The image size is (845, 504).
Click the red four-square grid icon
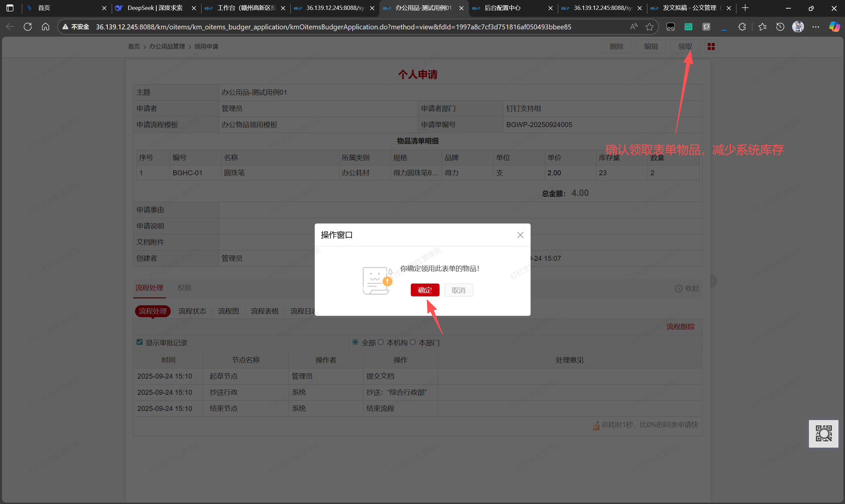711,47
